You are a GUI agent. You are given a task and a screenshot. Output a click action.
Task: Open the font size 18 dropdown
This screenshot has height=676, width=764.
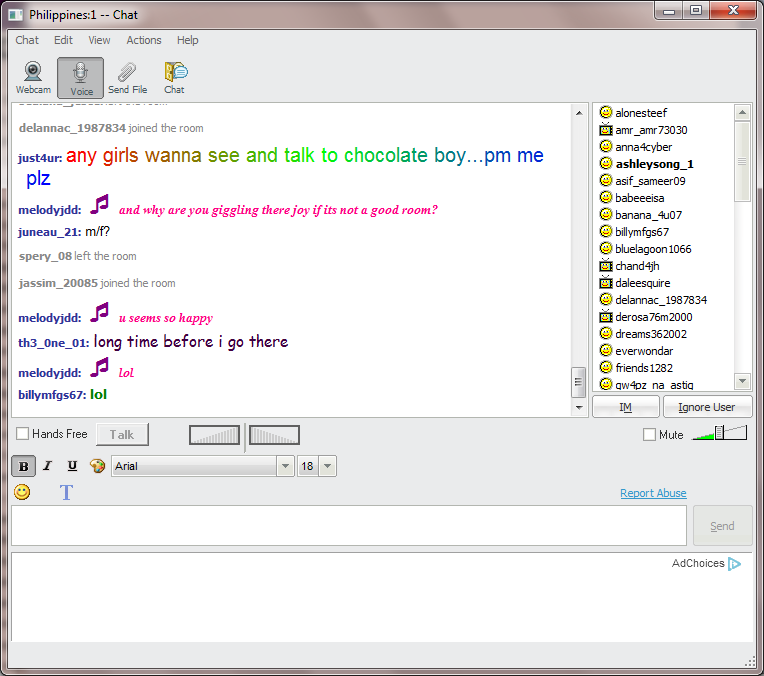pyautogui.click(x=327, y=466)
